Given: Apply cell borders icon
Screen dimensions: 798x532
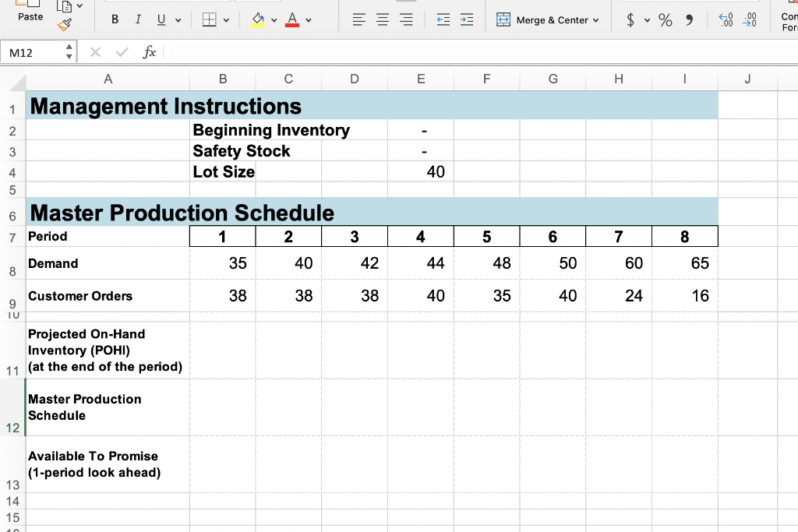Looking at the screenshot, I should pos(209,19).
